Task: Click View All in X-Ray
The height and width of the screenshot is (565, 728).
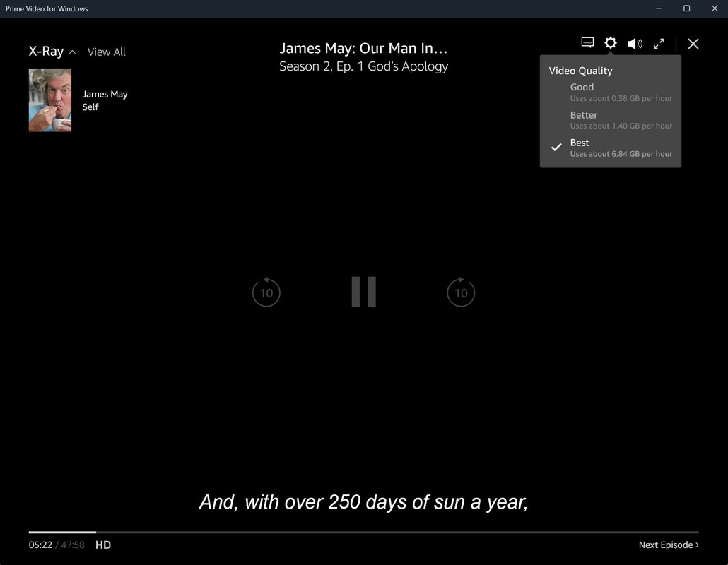Action: 106,52
